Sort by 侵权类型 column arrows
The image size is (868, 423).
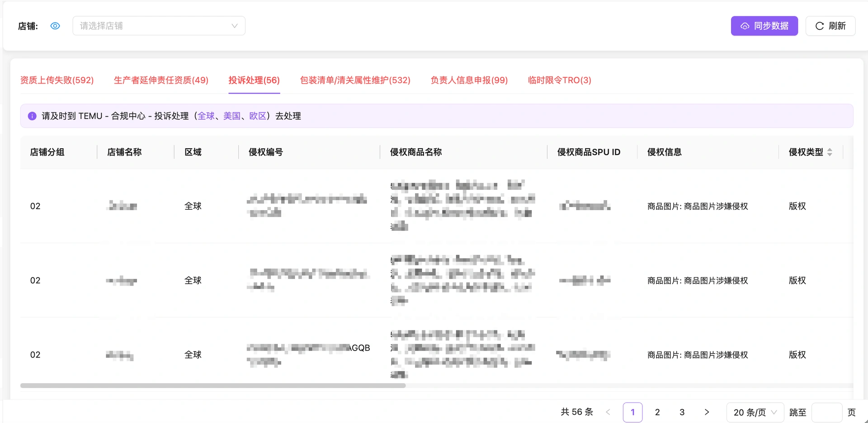pyautogui.click(x=830, y=152)
